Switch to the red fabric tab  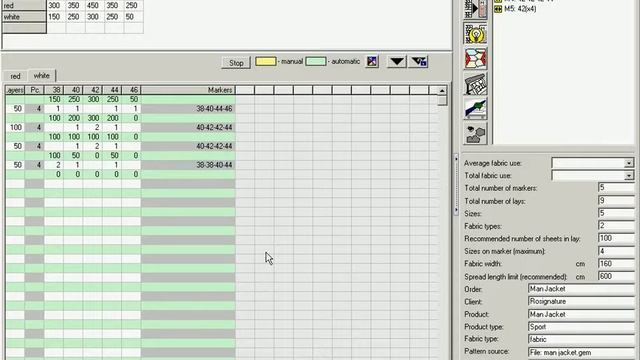[x=15, y=76]
